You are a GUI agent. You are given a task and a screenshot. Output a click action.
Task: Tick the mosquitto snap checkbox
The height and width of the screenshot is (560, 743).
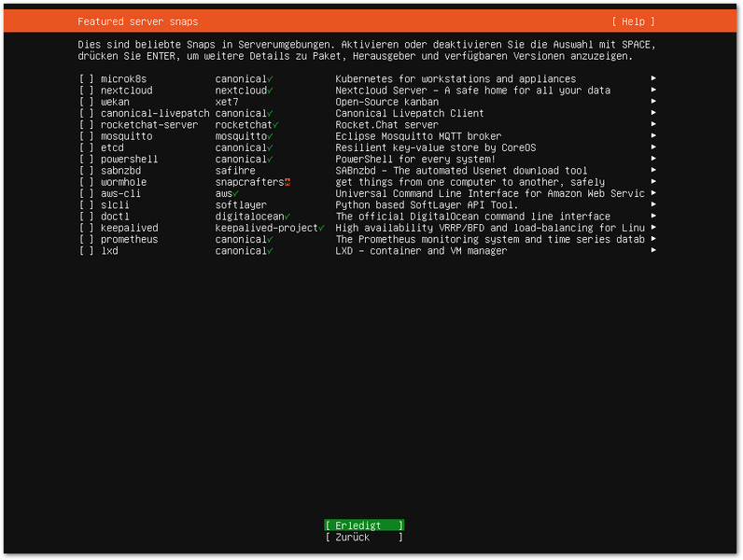(x=87, y=136)
